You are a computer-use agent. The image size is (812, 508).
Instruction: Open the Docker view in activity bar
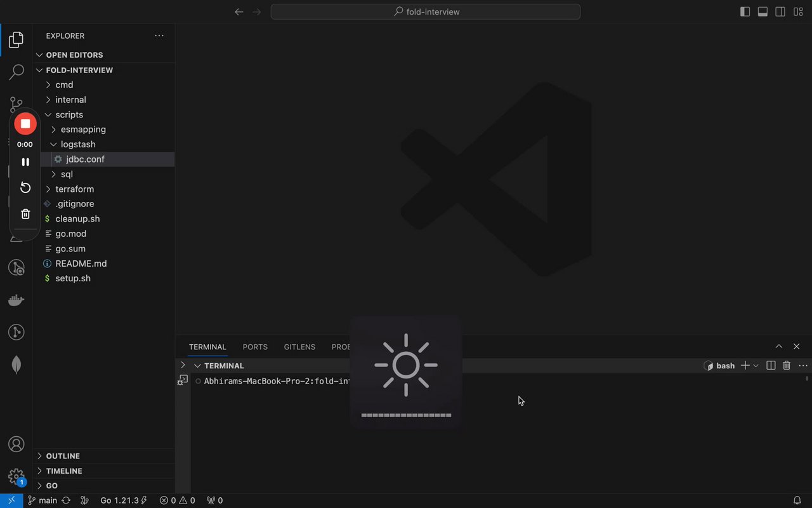16,300
